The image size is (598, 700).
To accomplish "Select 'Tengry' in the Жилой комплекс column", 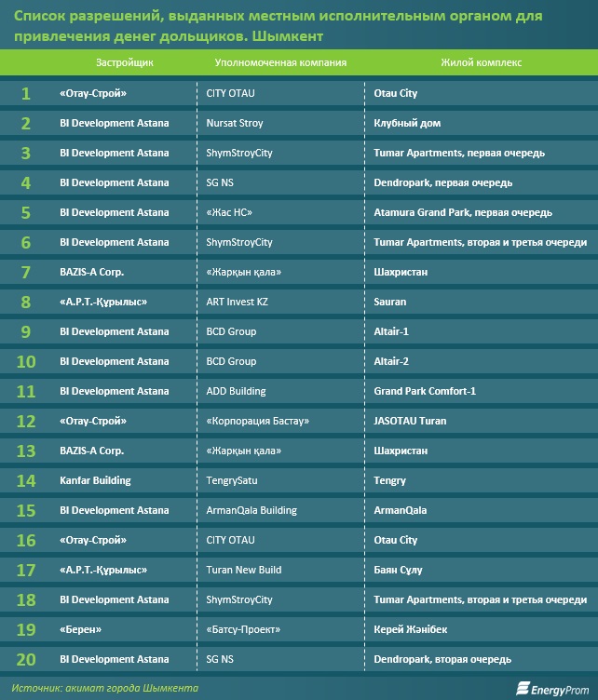I will [x=390, y=480].
